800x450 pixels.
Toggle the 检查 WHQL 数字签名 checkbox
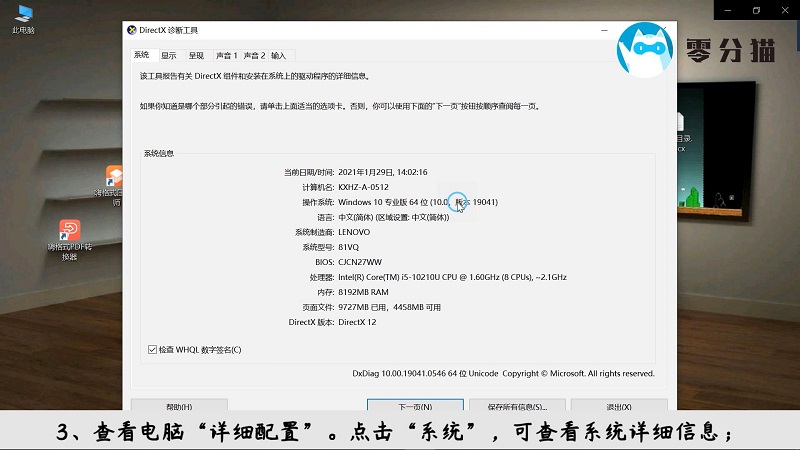click(152, 349)
